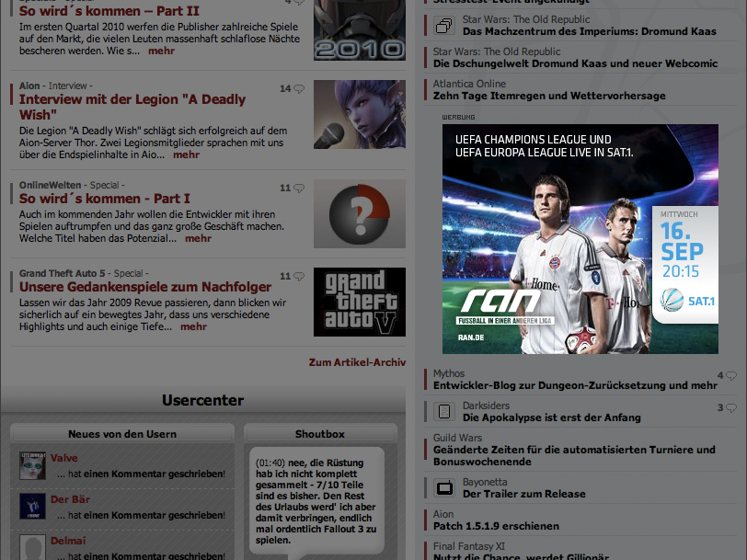The width and height of the screenshot is (747, 560).
Task: Open Valve's comment link 'einen Kommentar geschrieben!'
Action: (155, 474)
